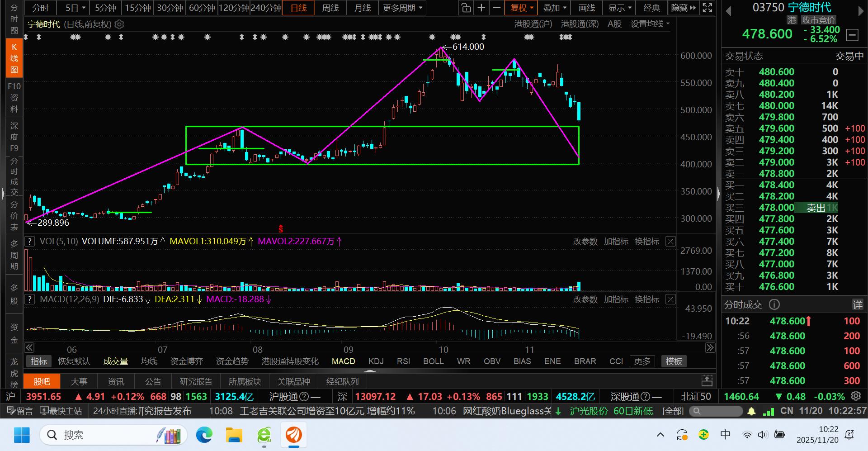Expand the 更多周期 dropdown
868x451 pixels.
[403, 8]
